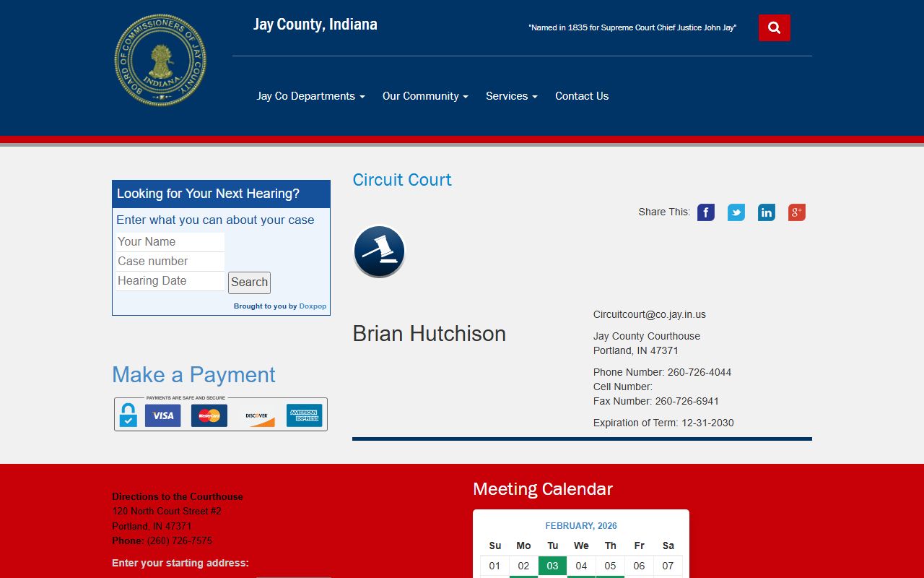Click the Meeting Calendar heading
The width and height of the screenshot is (924, 578).
[543, 489]
